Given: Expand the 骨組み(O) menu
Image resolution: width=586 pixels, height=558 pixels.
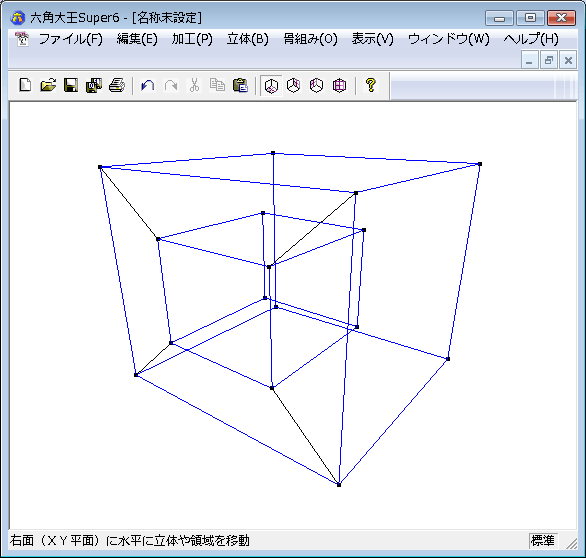Looking at the screenshot, I should 311,39.
